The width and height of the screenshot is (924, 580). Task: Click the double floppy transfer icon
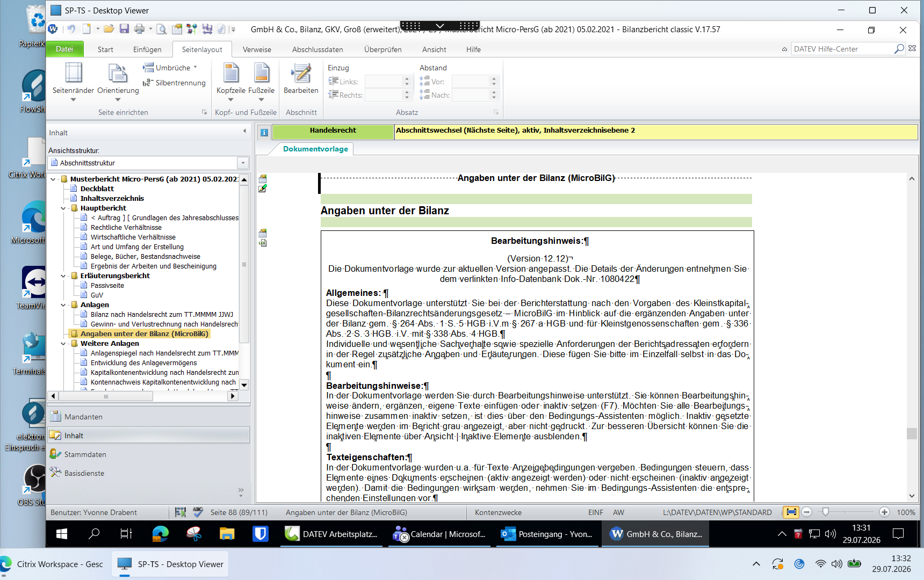[207, 29]
